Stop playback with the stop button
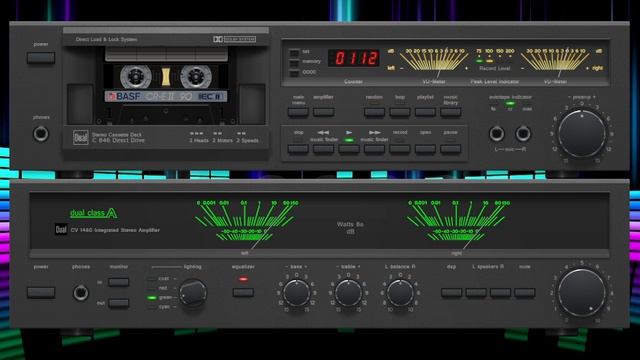Viewport: 640px width, 360px height. (298, 149)
